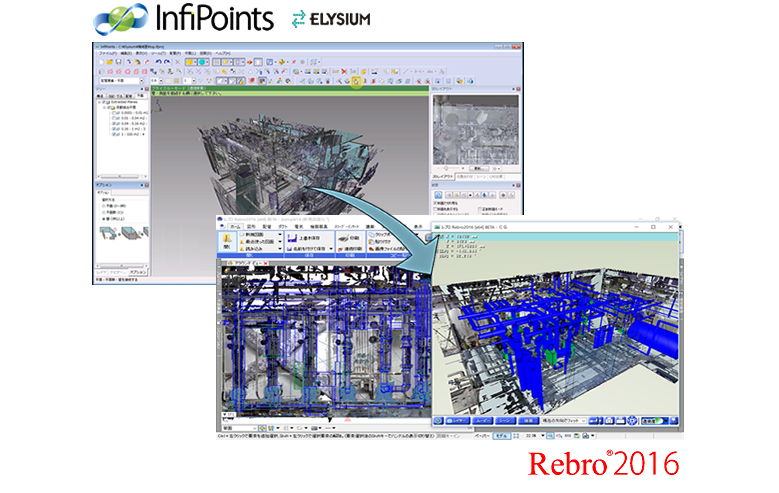This screenshot has height=493, width=779.
Task: Toggle checkbox of 1 - 100 m2 planes
Action: coord(114,134)
